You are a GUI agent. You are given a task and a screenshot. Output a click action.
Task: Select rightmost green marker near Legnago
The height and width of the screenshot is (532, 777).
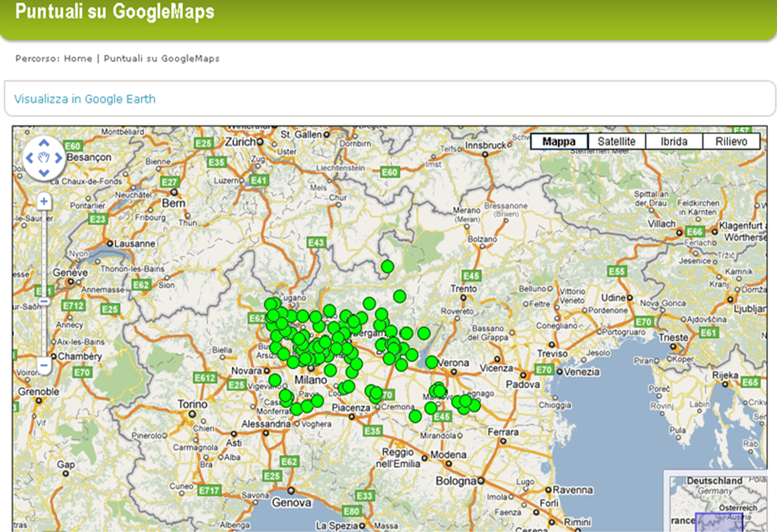pos(474,405)
